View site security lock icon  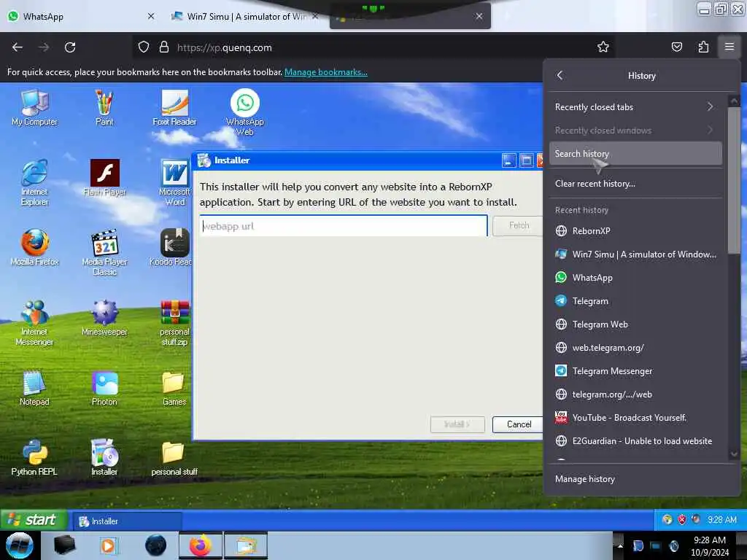(164, 47)
